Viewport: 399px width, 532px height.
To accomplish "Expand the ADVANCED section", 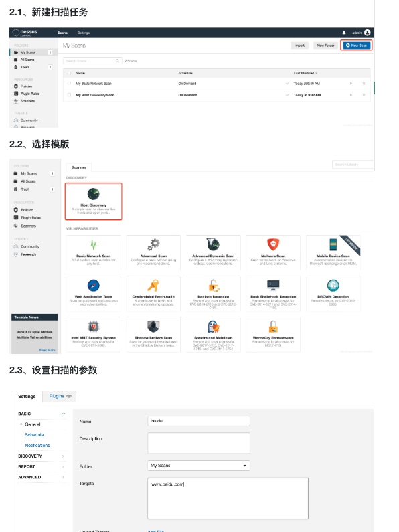I will (x=42, y=477).
